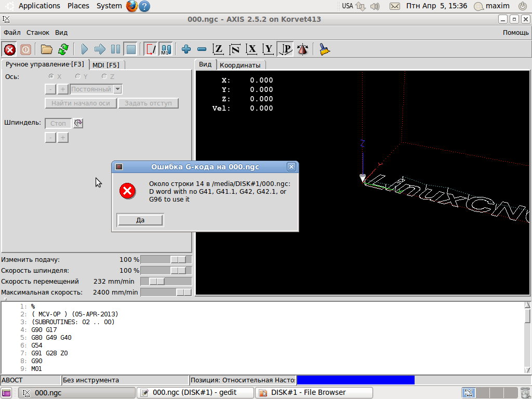Open Файл menu

(x=12, y=33)
